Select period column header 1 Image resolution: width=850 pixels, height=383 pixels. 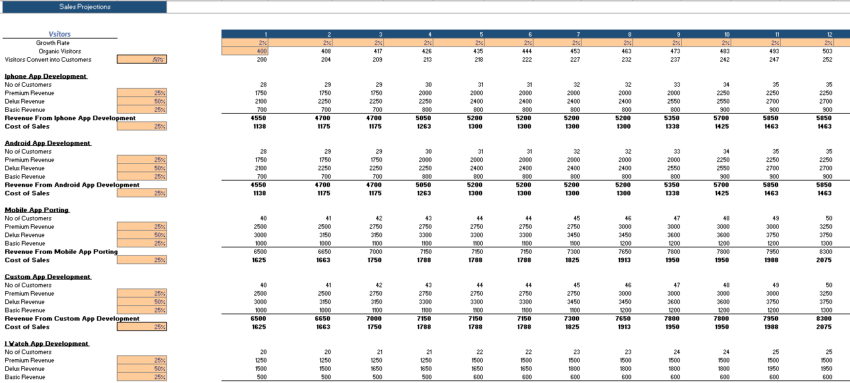point(244,34)
